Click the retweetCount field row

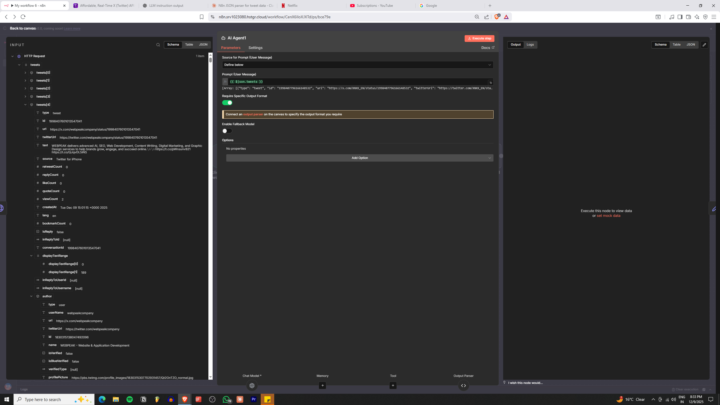pos(52,167)
